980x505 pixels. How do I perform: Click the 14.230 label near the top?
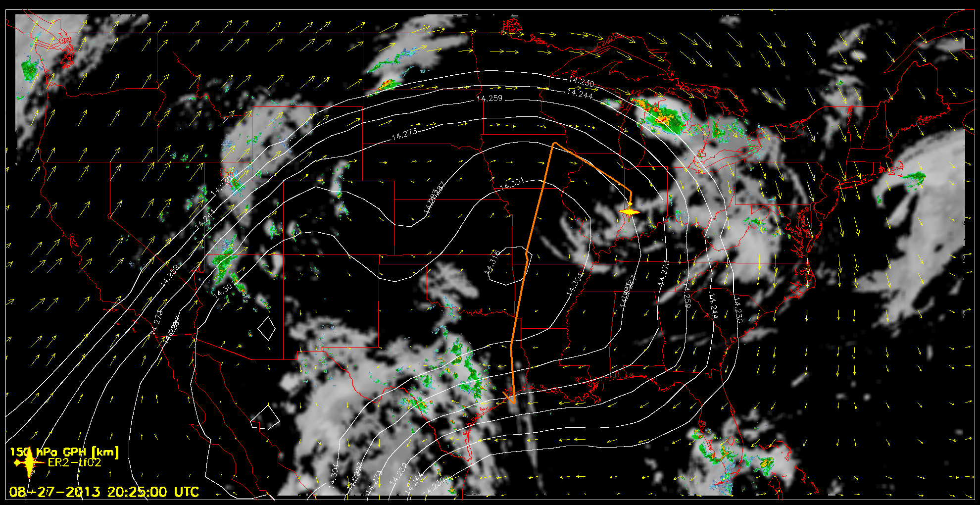(581, 82)
